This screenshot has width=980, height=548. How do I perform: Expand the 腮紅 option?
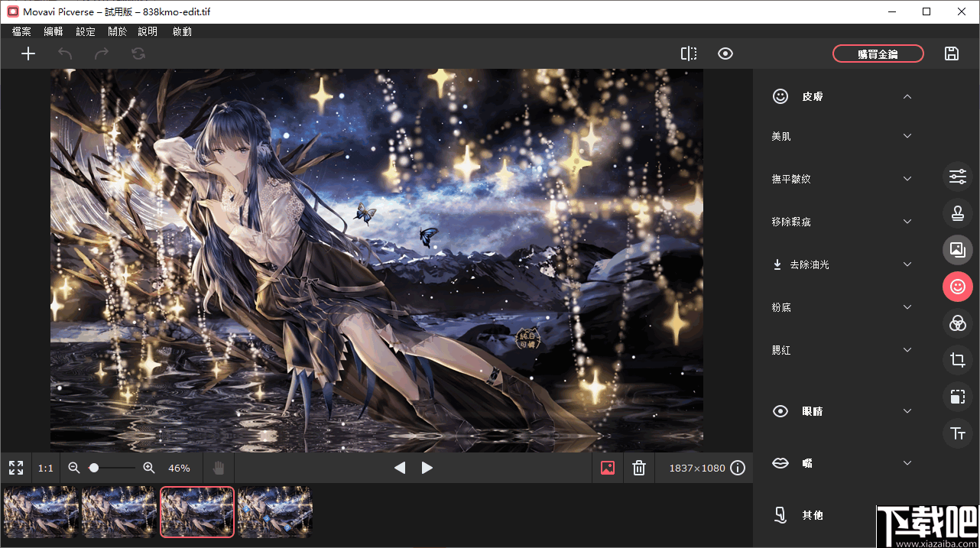pyautogui.click(x=907, y=350)
